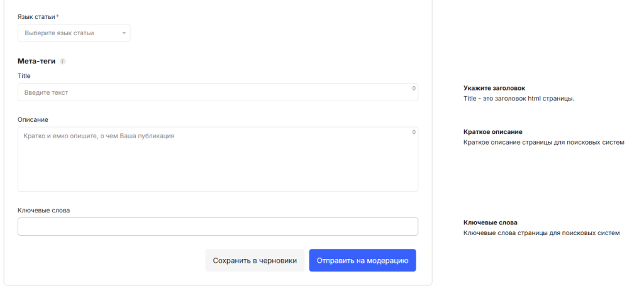
Task: Click the arrow of the language selector
Action: coord(124,33)
